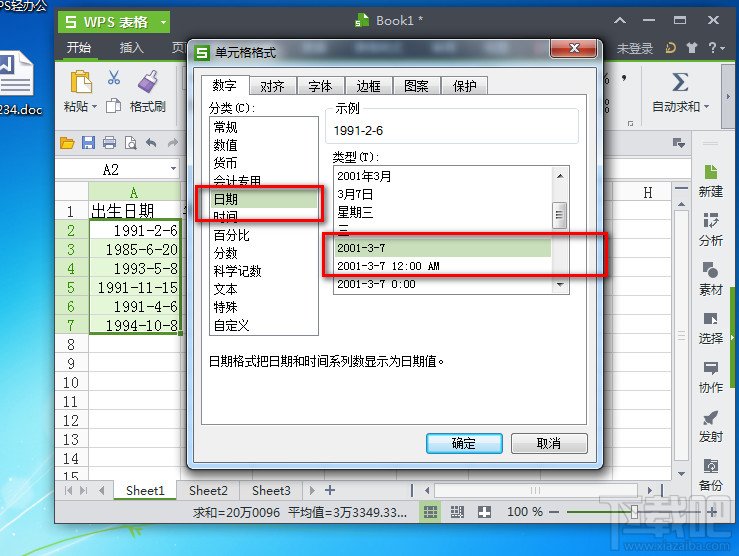Viewport: 739px width, 556px height.
Task: Expand the Name Box A2 dropdown
Action: click(173, 170)
